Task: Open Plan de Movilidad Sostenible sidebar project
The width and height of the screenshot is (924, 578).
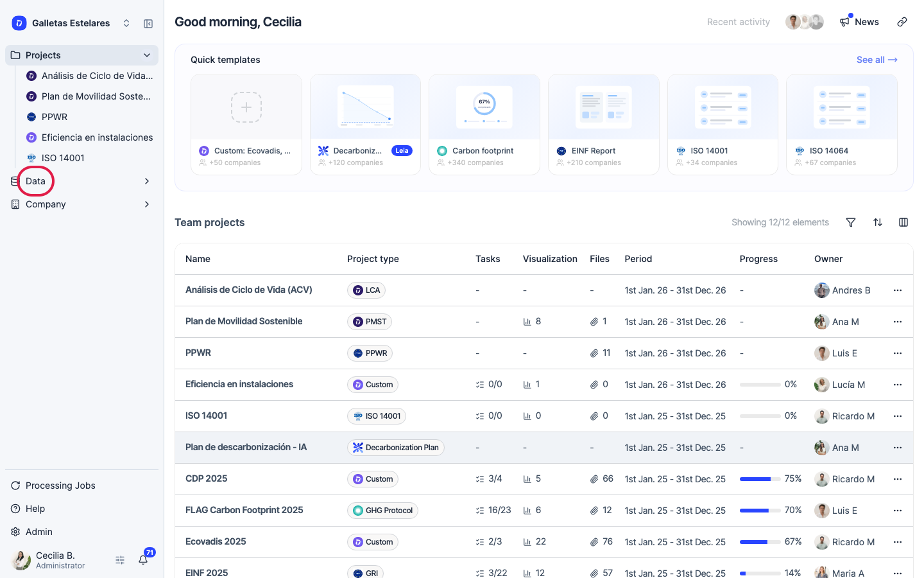Action: (x=90, y=96)
